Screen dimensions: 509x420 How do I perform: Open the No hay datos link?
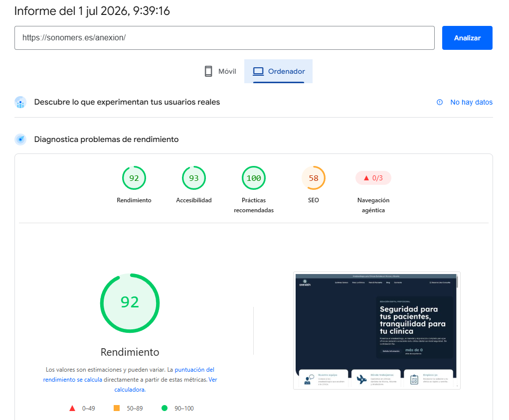471,102
